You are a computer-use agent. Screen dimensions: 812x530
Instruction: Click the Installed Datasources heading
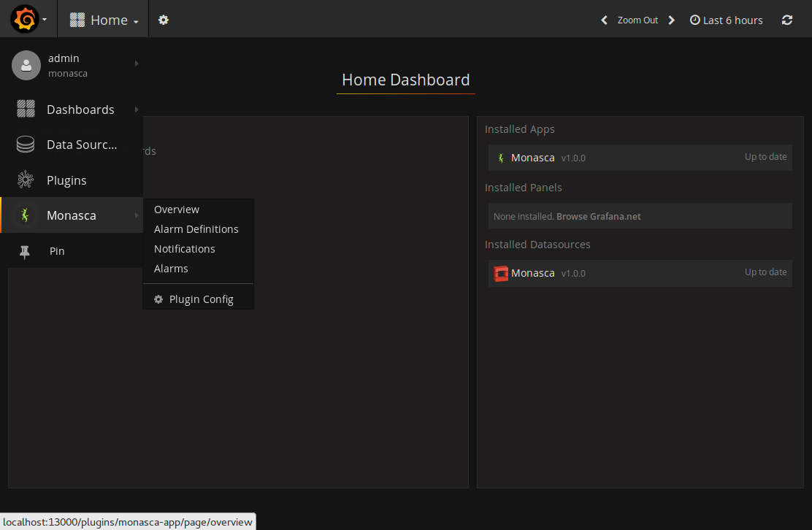(537, 245)
